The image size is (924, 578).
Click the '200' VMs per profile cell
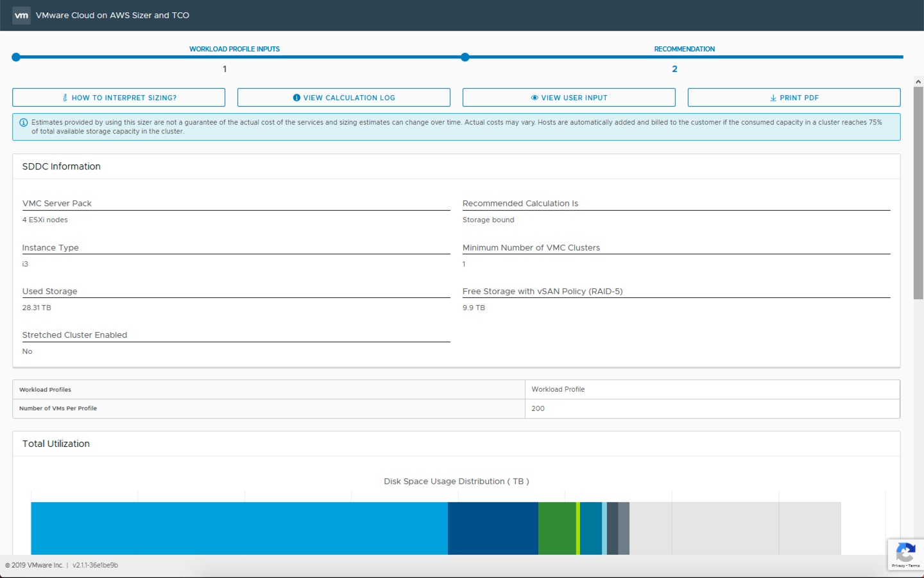712,408
